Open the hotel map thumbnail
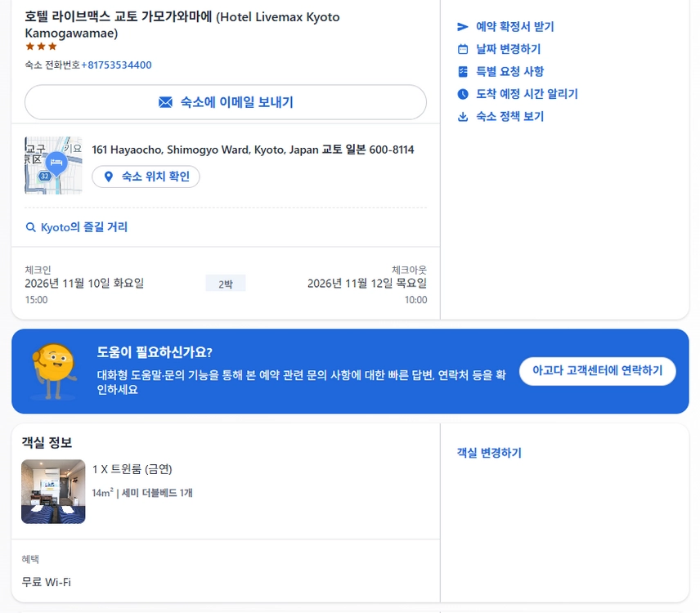 (54, 166)
